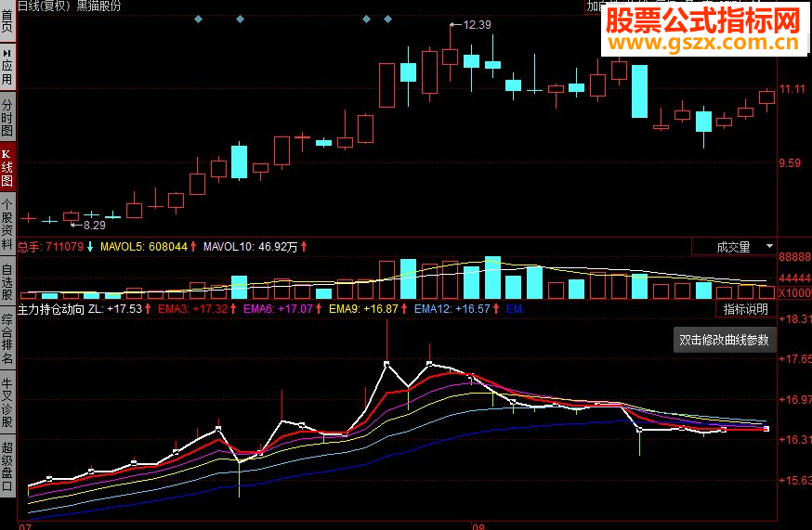The height and width of the screenshot is (530, 812).
Task: Select the 主力持仓动向 indicator label
Action: pos(51,309)
